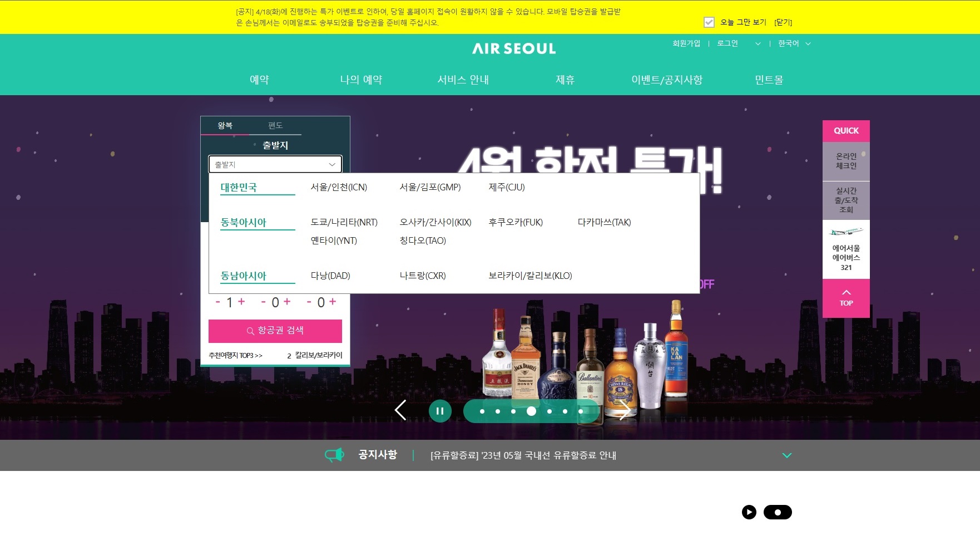
Task: Click the 항공권 검색 button
Action: [x=275, y=331]
